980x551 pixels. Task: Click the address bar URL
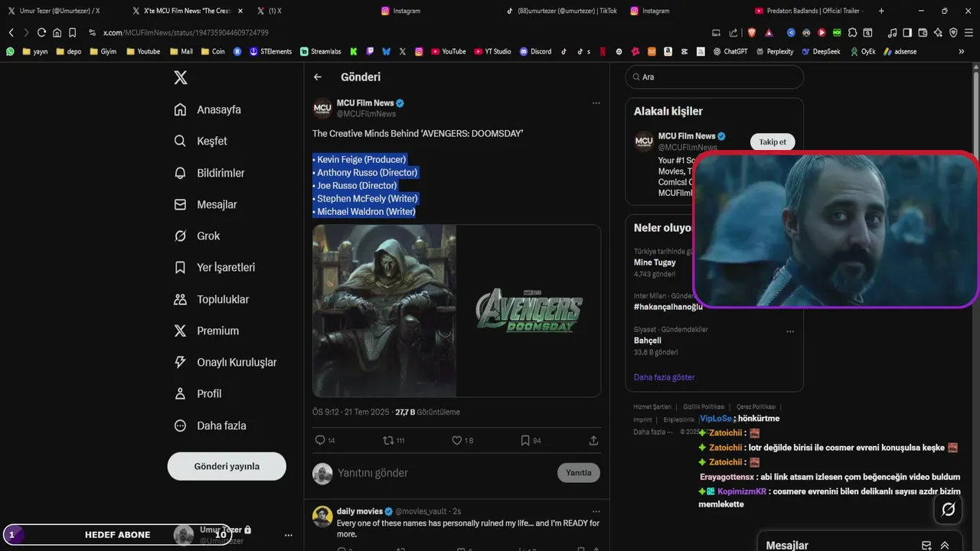(x=186, y=33)
